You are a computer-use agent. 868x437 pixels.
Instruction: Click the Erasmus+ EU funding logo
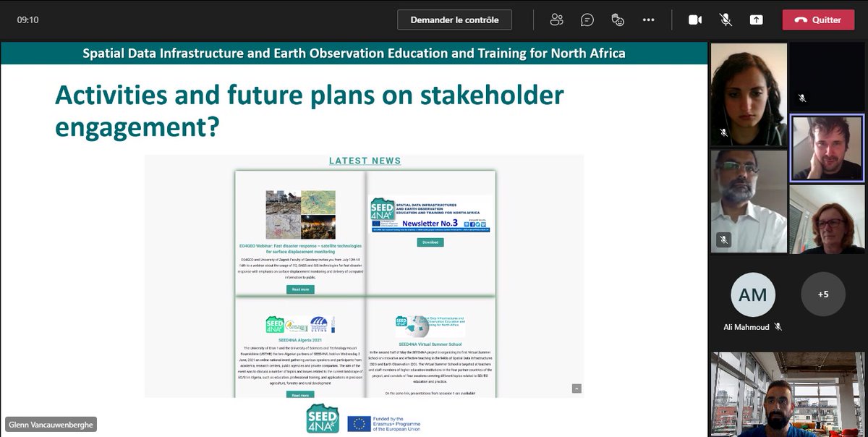pos(383,424)
